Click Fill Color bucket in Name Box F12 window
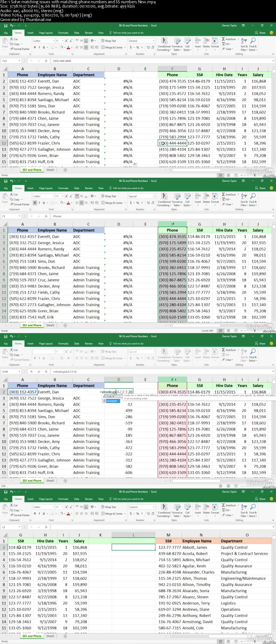 (62, 47)
